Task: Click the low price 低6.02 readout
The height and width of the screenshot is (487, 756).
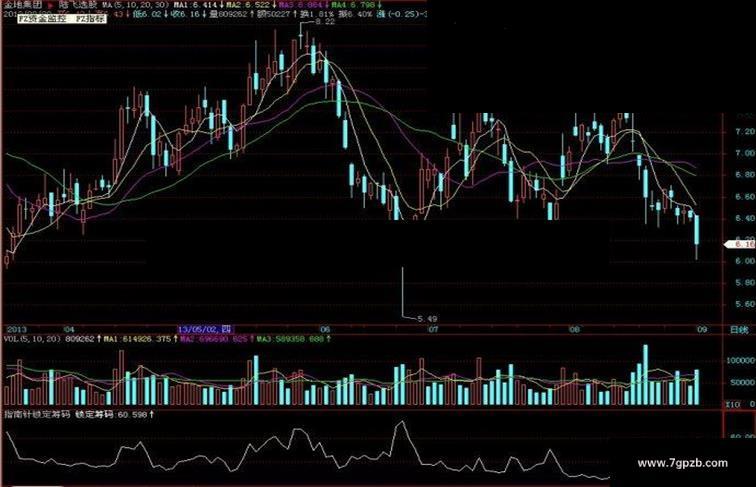Action: tap(148, 14)
